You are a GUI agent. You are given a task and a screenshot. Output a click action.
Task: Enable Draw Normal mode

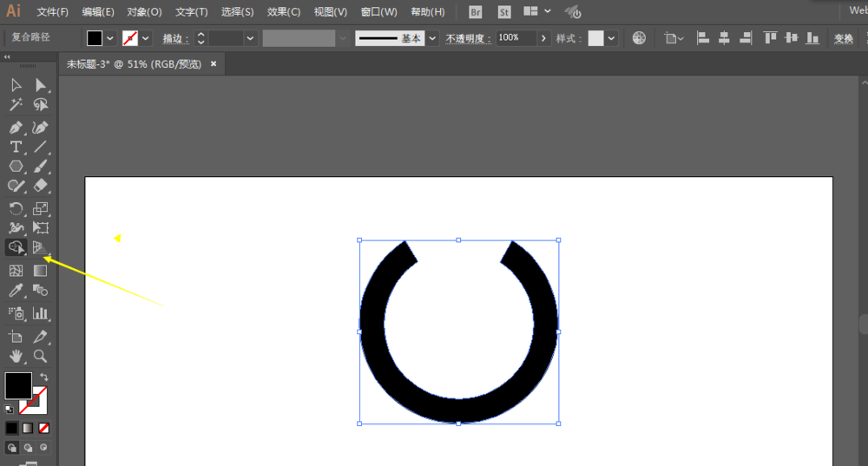click(11, 447)
